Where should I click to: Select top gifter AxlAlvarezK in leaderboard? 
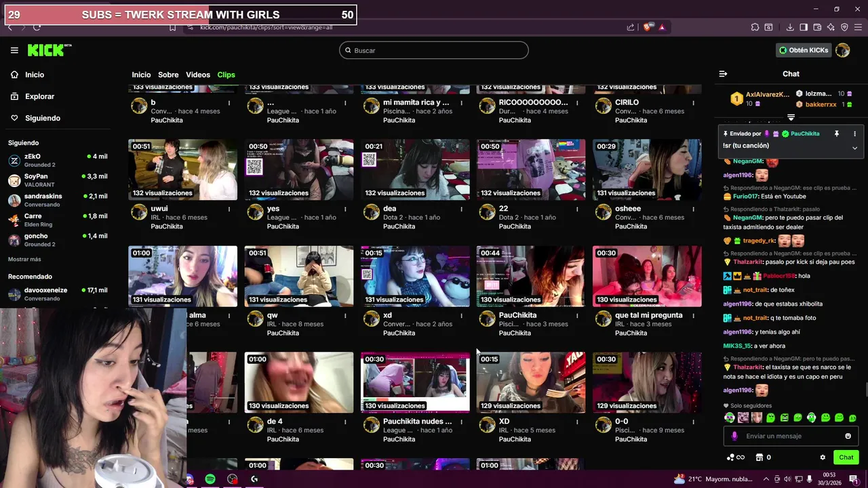click(759, 99)
